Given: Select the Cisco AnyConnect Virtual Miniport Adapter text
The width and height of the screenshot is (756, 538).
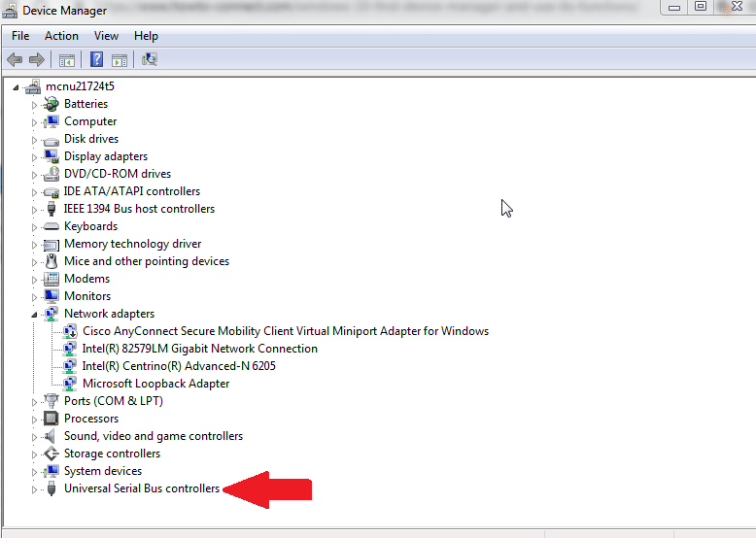Looking at the screenshot, I should (286, 331).
